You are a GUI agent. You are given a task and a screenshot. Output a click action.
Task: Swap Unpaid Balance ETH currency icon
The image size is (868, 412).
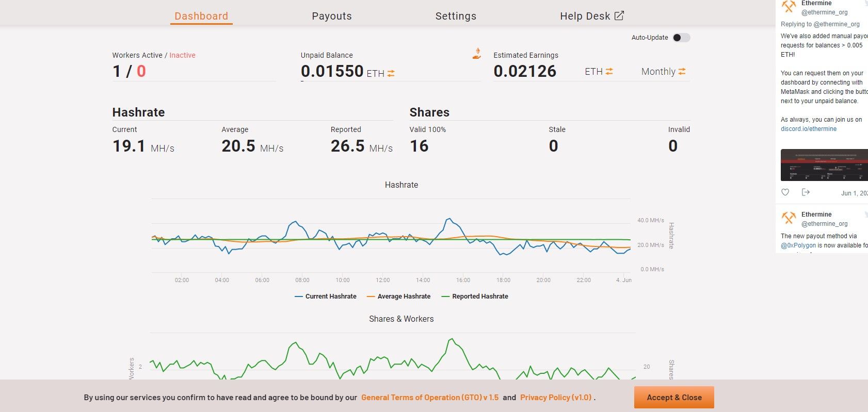391,74
